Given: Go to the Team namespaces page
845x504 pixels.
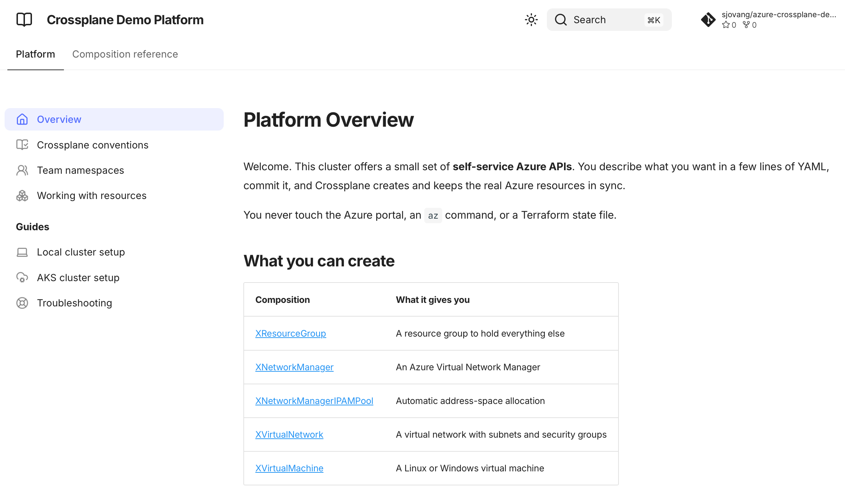Looking at the screenshot, I should point(114,170).
